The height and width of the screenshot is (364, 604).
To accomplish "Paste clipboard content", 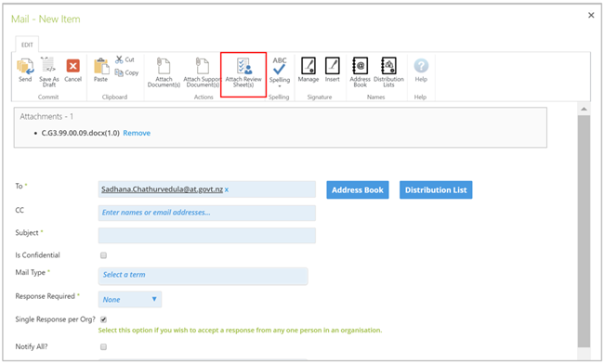I will (x=101, y=70).
